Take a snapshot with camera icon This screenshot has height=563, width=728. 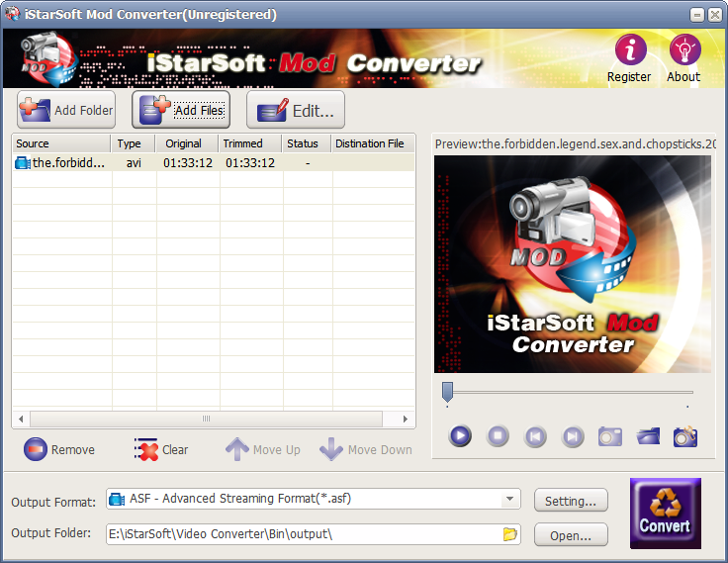[x=610, y=436]
